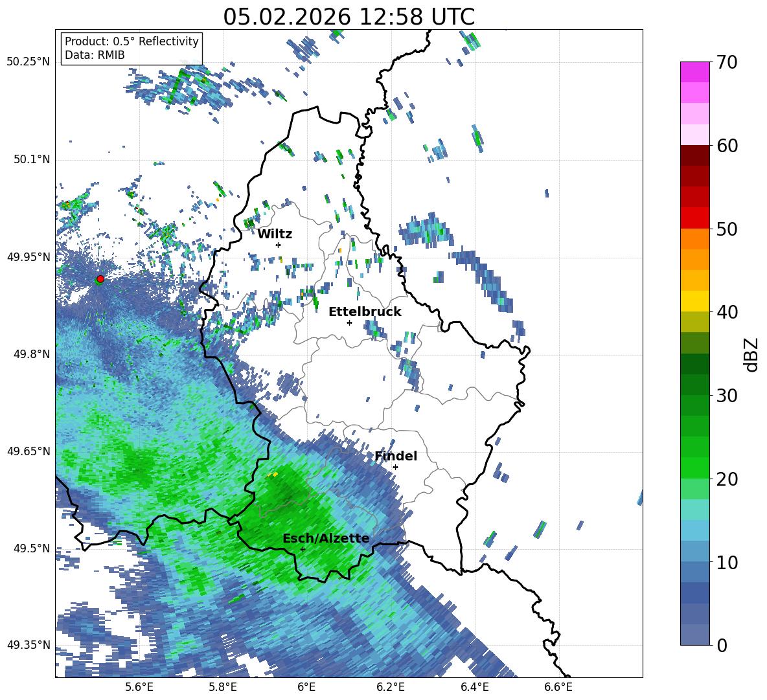Click the Ettelbruck city label
The width and height of the screenshot is (767, 700).
pos(365,312)
